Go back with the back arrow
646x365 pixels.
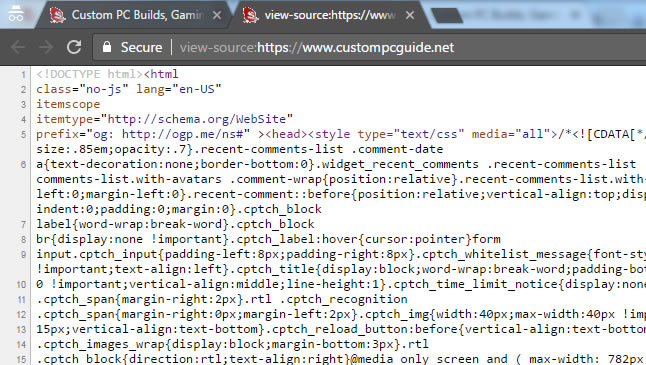18,47
